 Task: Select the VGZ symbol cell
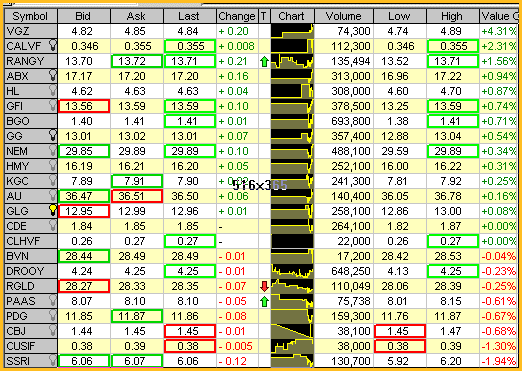pos(31,31)
